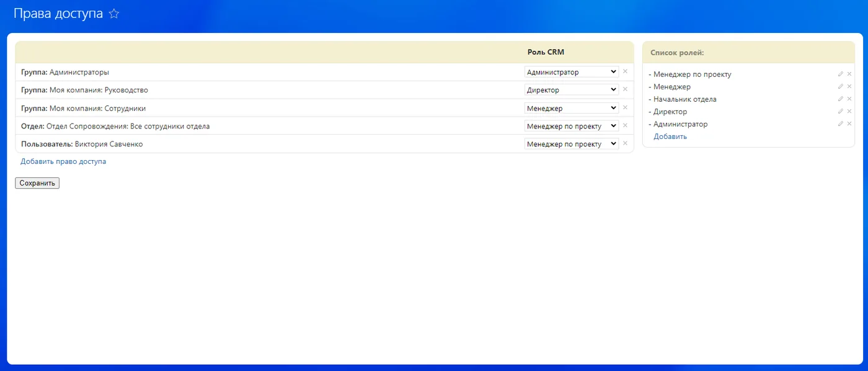Open role dropdown for Моя компания: Сотрудники
Viewport: 868px width, 371px height.
coord(571,108)
